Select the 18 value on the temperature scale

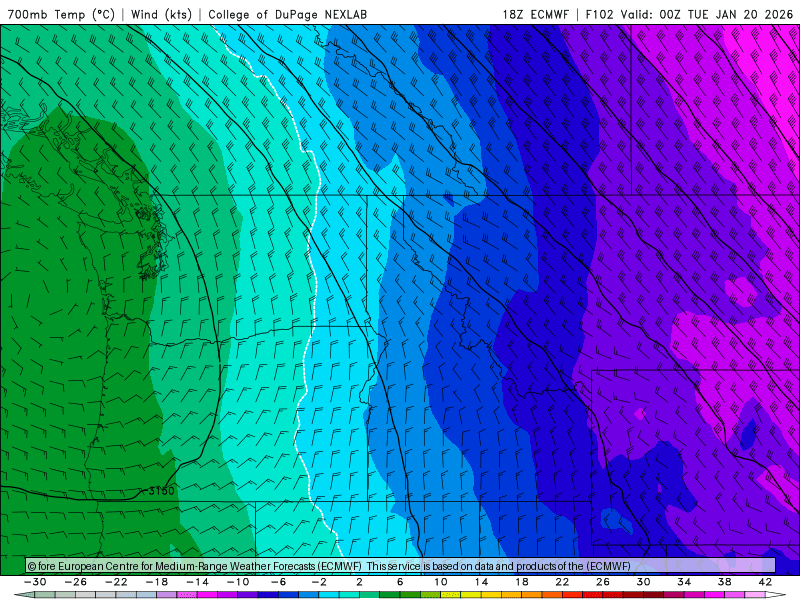click(x=522, y=582)
